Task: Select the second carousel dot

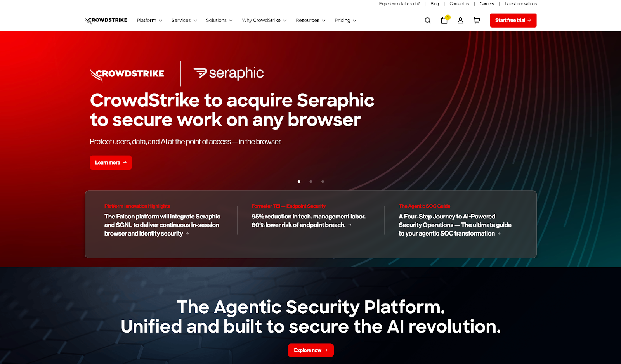Action: tap(310, 181)
